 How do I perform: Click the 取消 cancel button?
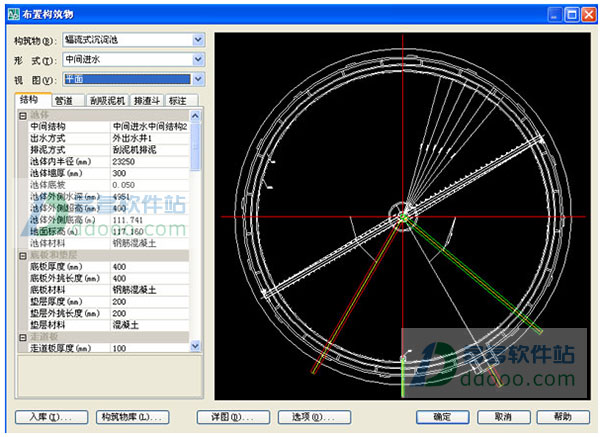(x=504, y=417)
